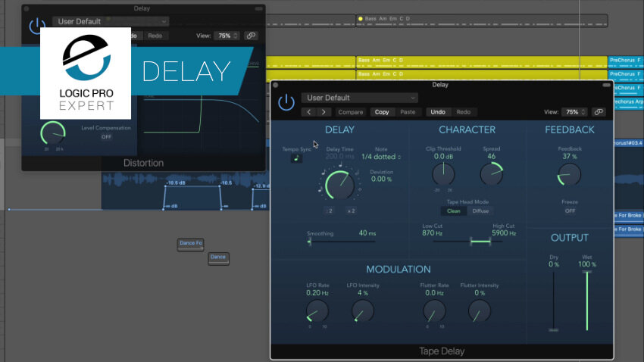Click Redo button in Tape Delay
644x362 pixels.
463,112
